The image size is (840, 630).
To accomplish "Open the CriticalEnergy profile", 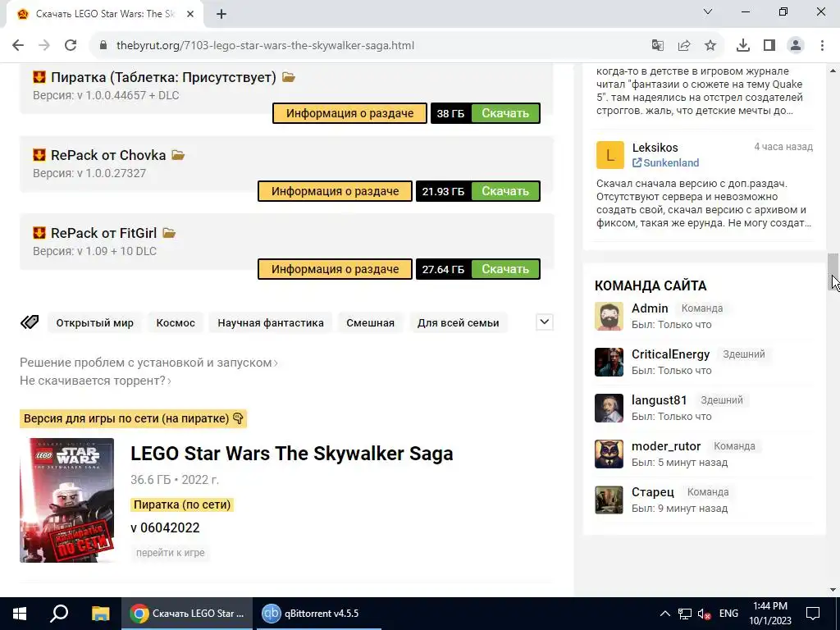I will click(x=671, y=354).
